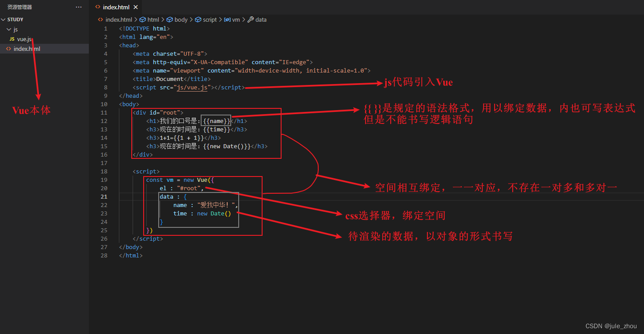Click 'new Vue' on line 19
This screenshot has height=334, width=644.
195,180
